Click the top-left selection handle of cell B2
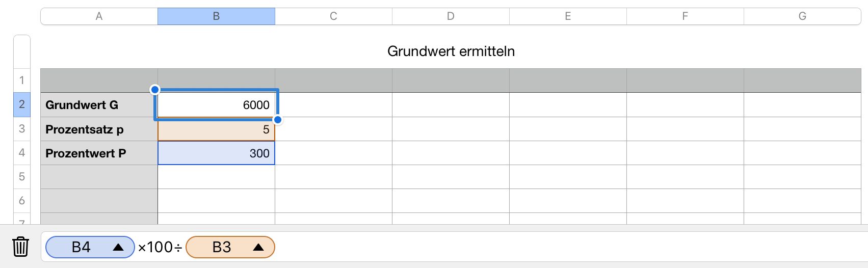Viewport: 868px width, 268px height. [x=155, y=90]
